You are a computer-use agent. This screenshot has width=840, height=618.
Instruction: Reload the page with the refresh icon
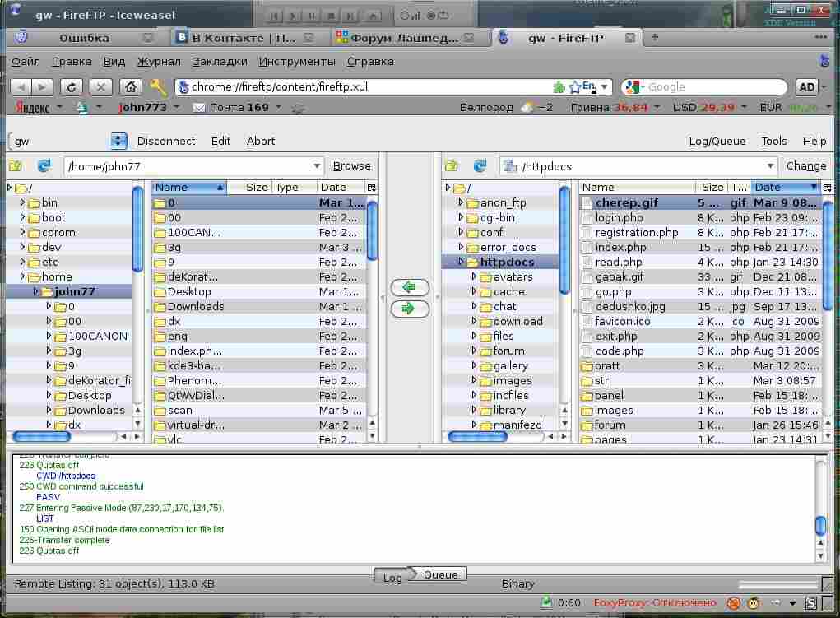click(x=71, y=87)
